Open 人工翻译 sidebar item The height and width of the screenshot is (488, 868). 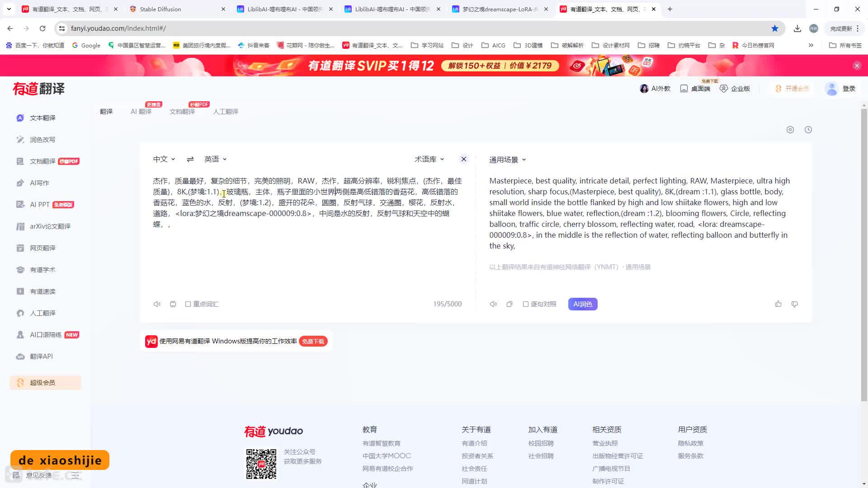tap(42, 313)
